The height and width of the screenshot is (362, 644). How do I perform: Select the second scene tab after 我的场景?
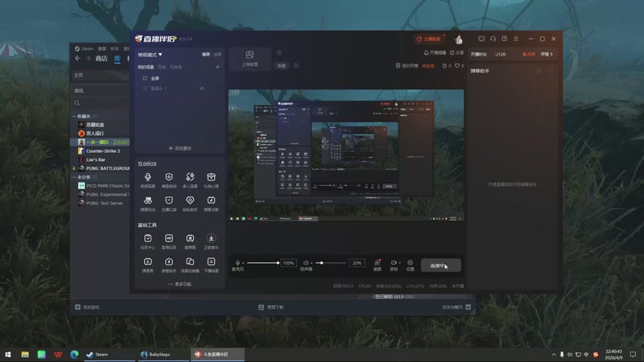tap(163, 67)
